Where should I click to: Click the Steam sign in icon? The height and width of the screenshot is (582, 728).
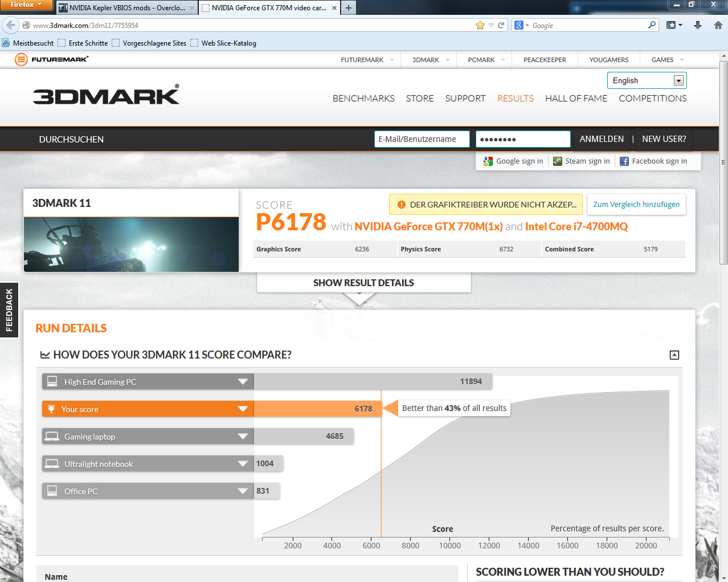click(x=558, y=161)
